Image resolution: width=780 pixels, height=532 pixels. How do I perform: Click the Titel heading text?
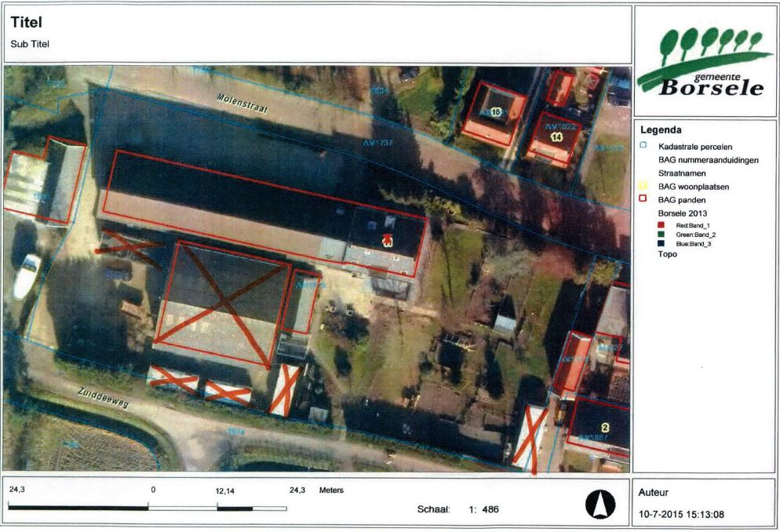coord(26,23)
